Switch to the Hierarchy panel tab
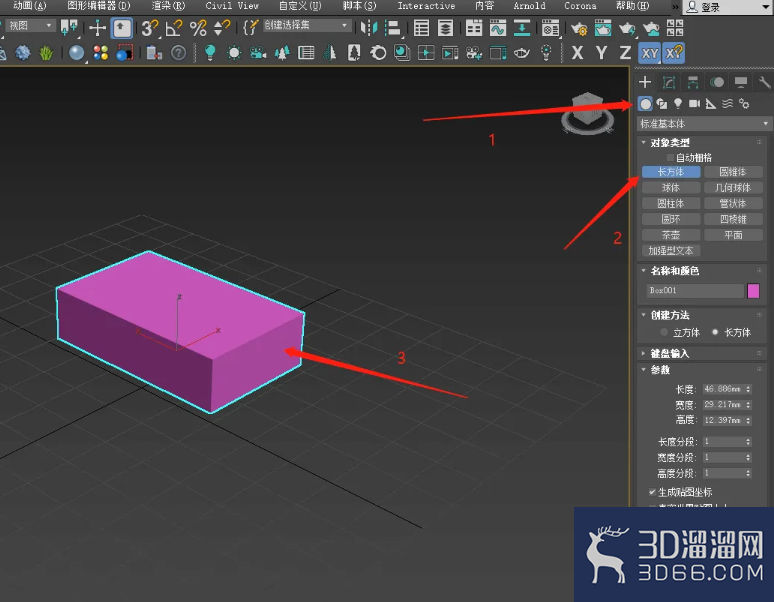 693,82
